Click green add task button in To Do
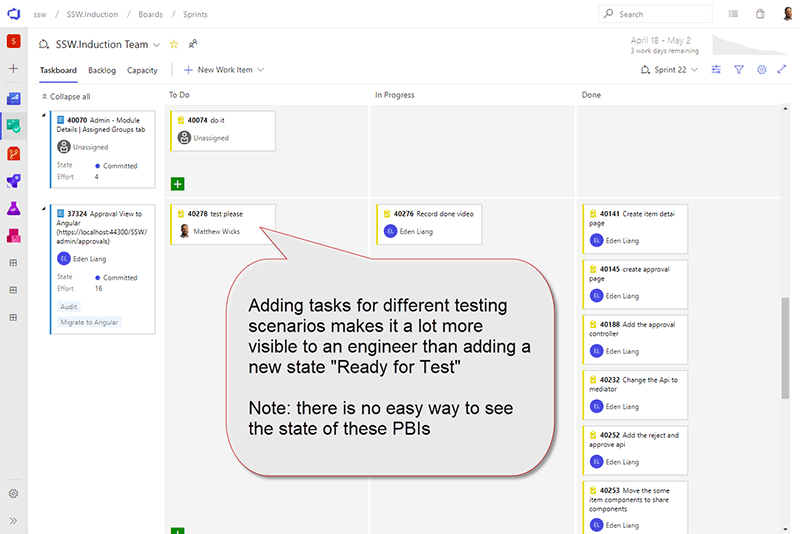The width and height of the screenshot is (800, 534). (177, 184)
